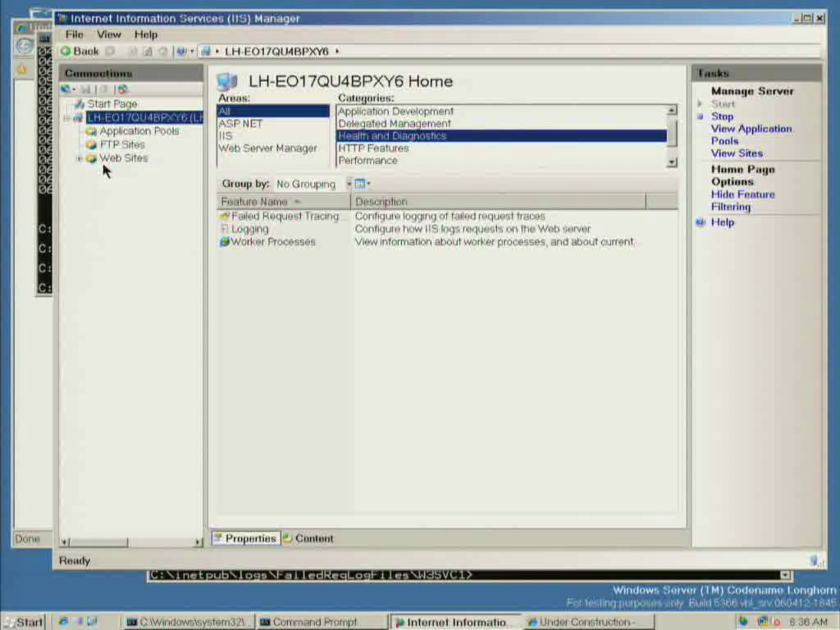Click the Stop link in Tasks

[x=722, y=116]
